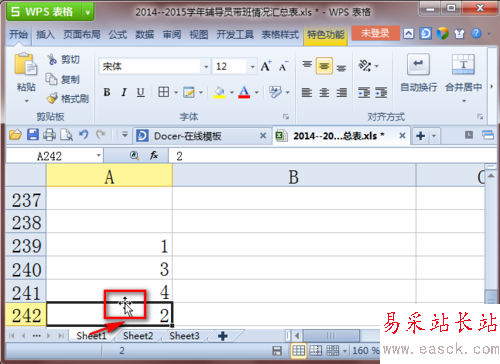The height and width of the screenshot is (364, 500).
Task: Open text orientation options
Action: [x=368, y=66]
